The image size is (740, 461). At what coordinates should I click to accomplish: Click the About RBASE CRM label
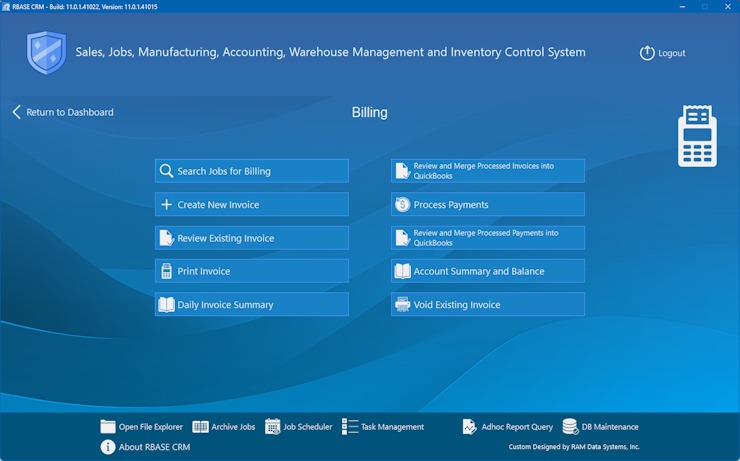(x=154, y=447)
